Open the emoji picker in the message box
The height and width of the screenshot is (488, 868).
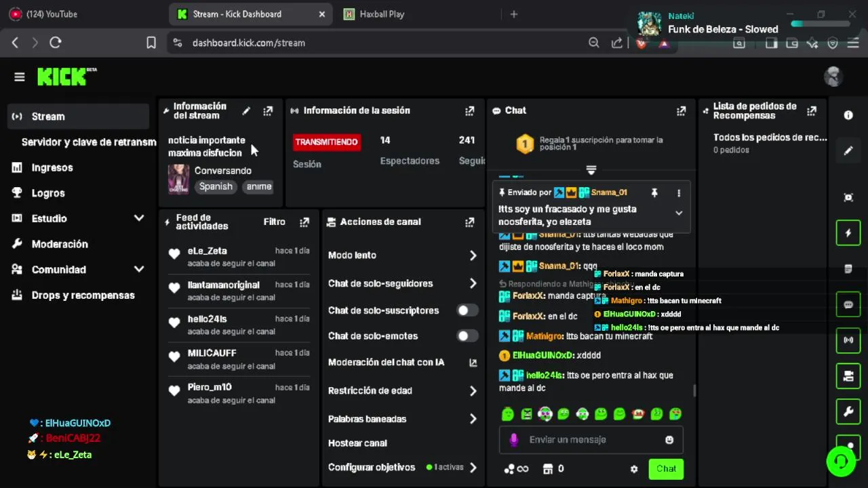point(669,440)
